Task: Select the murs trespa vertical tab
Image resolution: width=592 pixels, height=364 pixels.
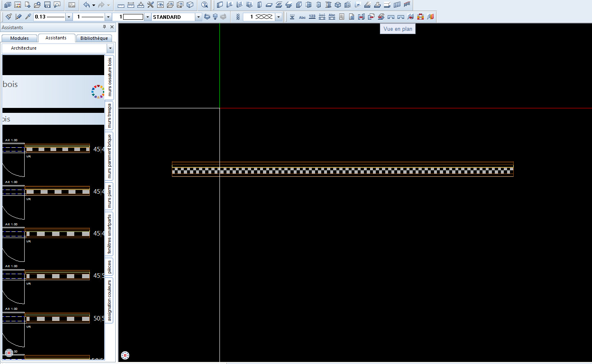Action: coord(110,115)
